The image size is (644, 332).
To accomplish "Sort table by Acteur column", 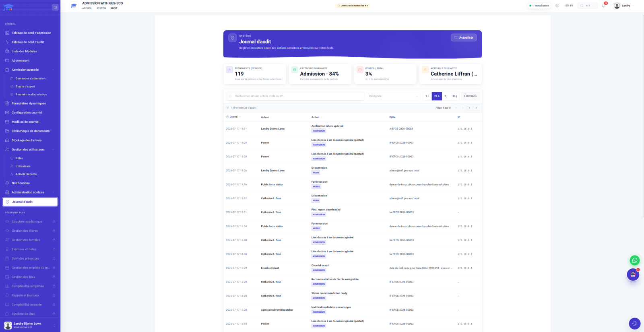I will 266,117.
